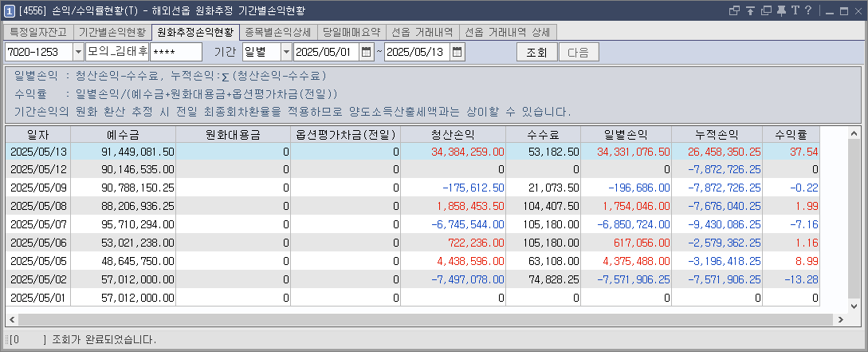
Task: Click the 청산손익 column header
Action: click(x=453, y=135)
